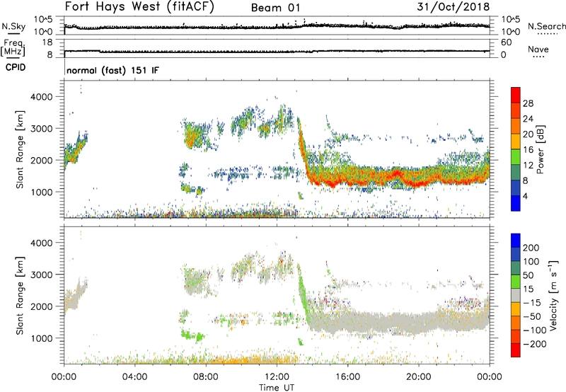566x392 pixels.
Task: Click the power panel 'Slant Range [km]' label
Action: click(x=20, y=149)
